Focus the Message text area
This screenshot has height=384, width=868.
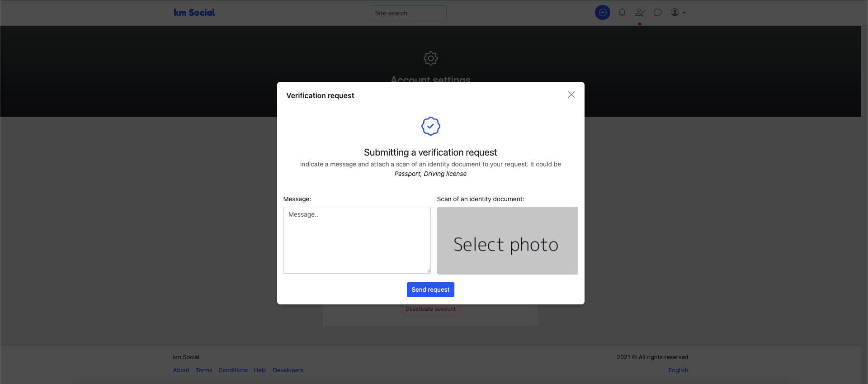coord(357,240)
